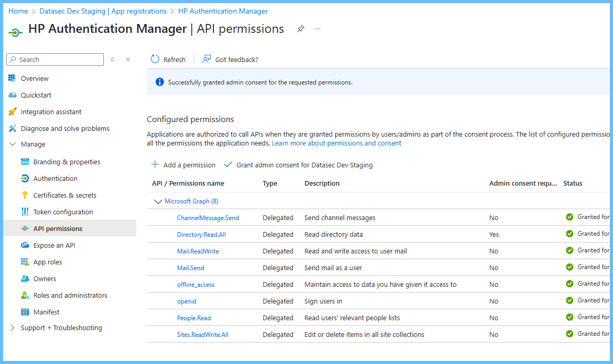Click green status check for Sites.ReadWrite.All
The image size is (613, 364).
pos(570,334)
